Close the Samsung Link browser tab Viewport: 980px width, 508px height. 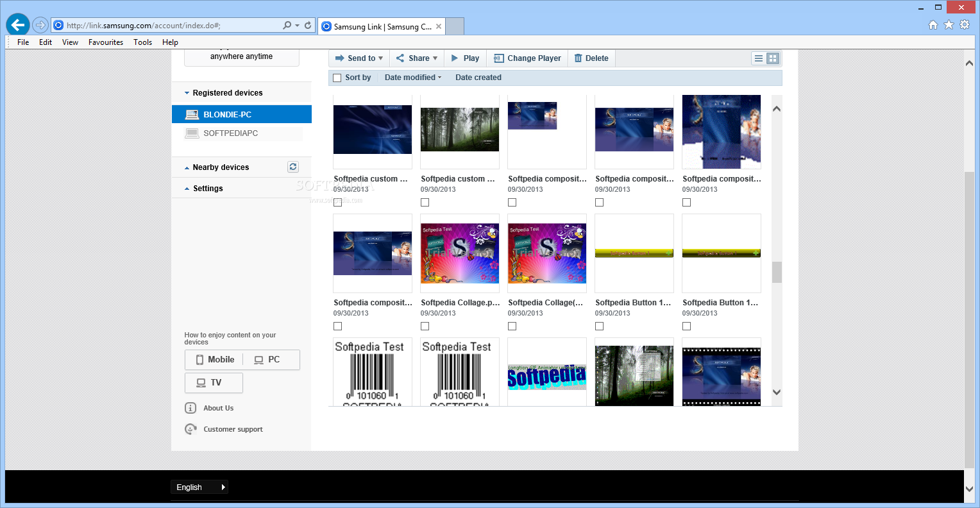click(439, 26)
